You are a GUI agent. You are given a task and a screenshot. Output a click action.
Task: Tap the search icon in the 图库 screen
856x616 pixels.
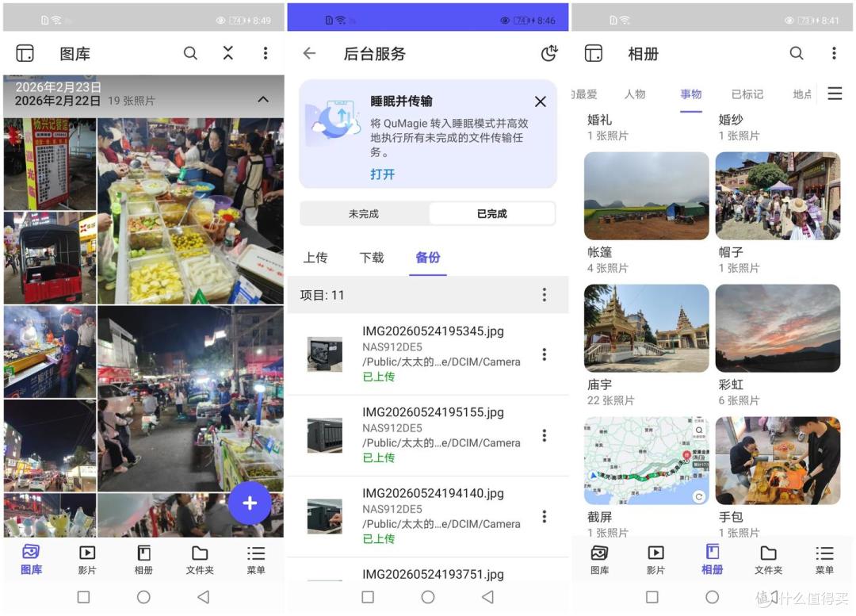point(190,53)
